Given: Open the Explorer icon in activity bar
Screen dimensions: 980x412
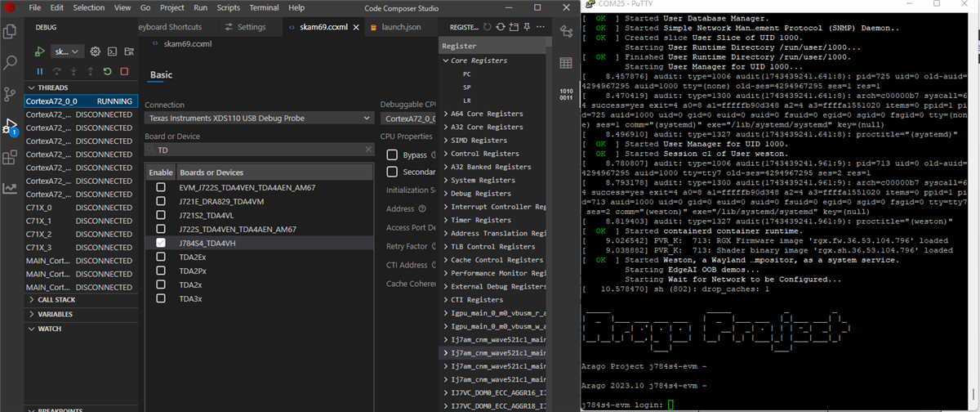Looking at the screenshot, I should pos(11,33).
